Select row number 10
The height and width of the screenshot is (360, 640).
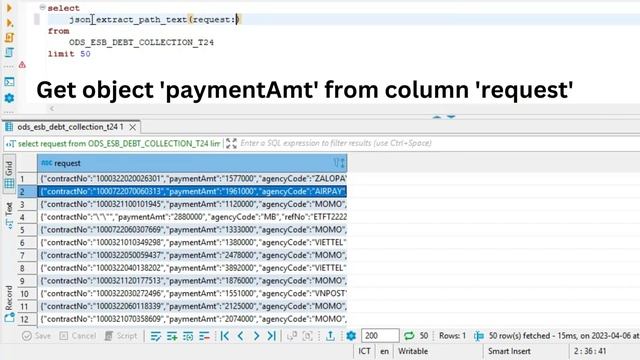(27, 293)
